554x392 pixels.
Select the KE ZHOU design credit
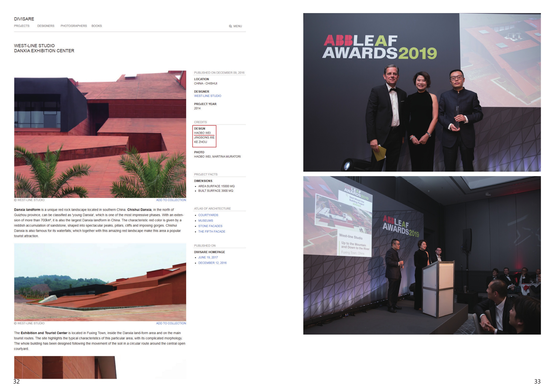[201, 142]
